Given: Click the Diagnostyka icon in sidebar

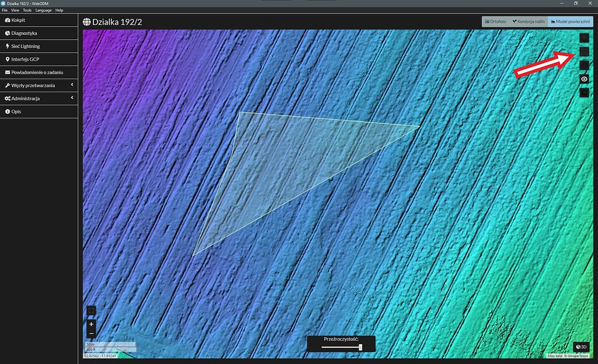Looking at the screenshot, I should pos(7,33).
